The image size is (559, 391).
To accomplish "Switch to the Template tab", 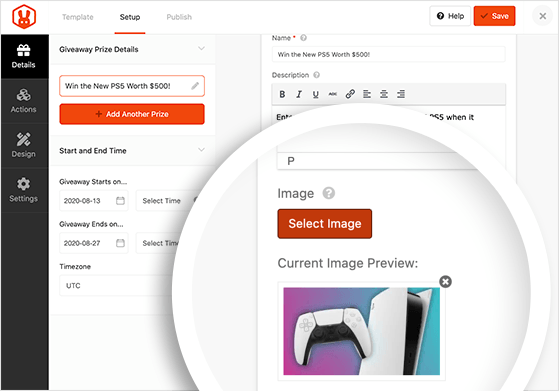I will click(x=78, y=17).
